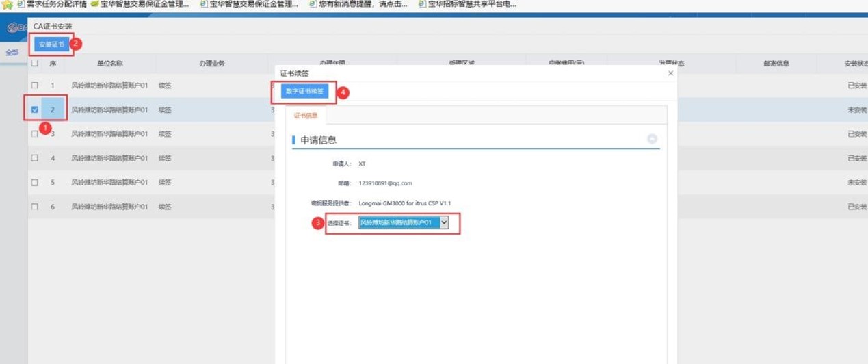Toggle the select-all checkbox in table header
The image size is (868, 364).
(35, 64)
